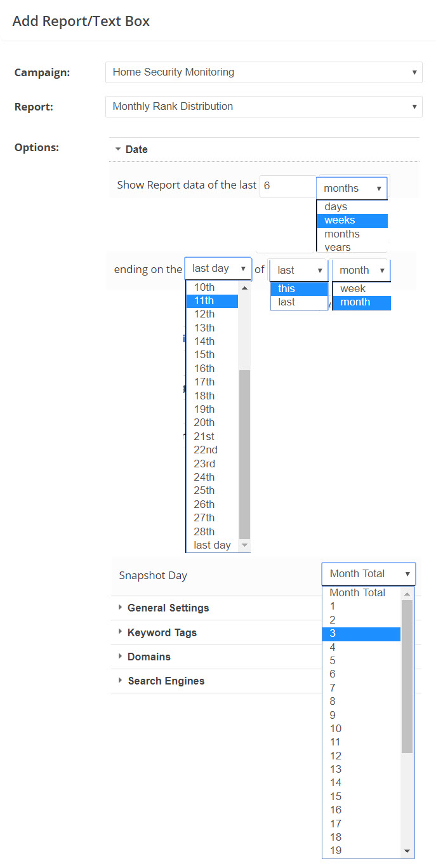436x868 pixels.
Task: Expand the Keyword Tags section
Action: (162, 632)
